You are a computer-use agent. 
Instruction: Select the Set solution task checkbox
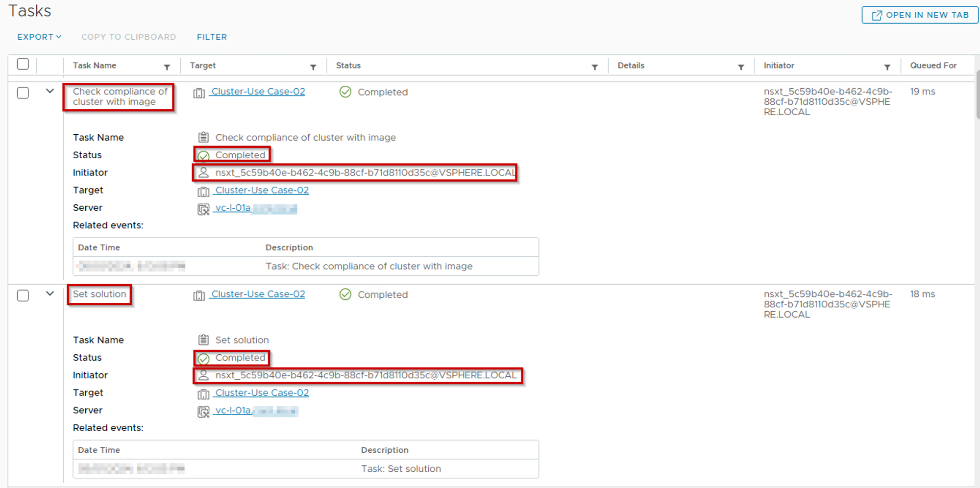[23, 295]
